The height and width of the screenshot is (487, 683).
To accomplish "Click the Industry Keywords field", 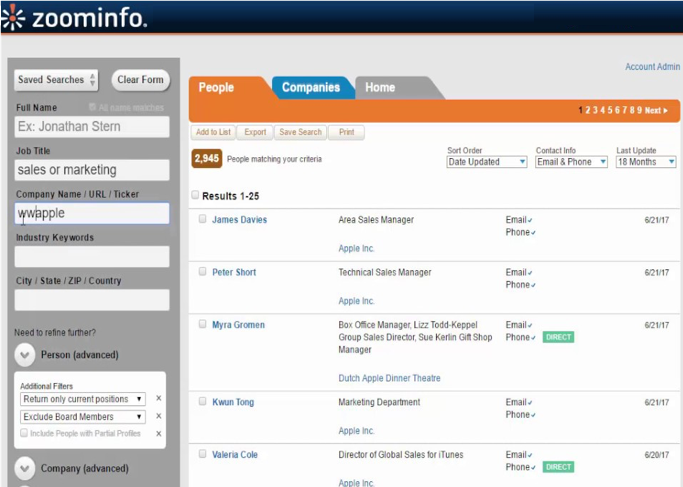I will (x=92, y=257).
